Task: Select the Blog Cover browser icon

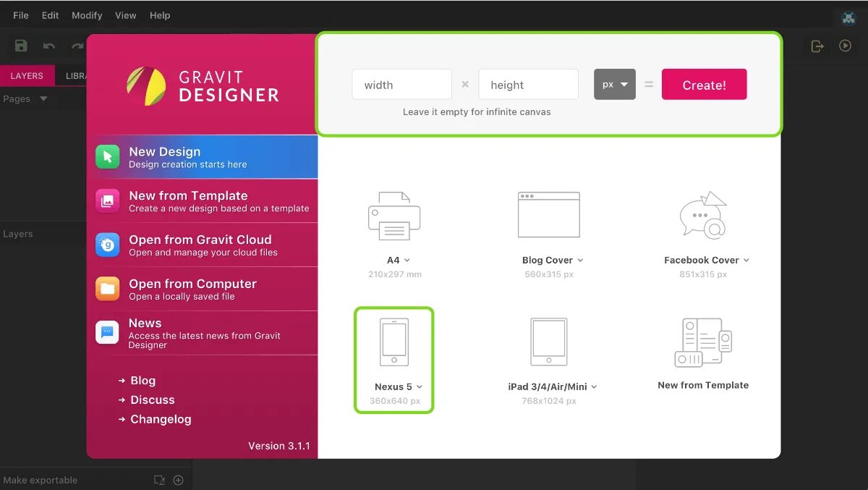Action: pos(549,215)
